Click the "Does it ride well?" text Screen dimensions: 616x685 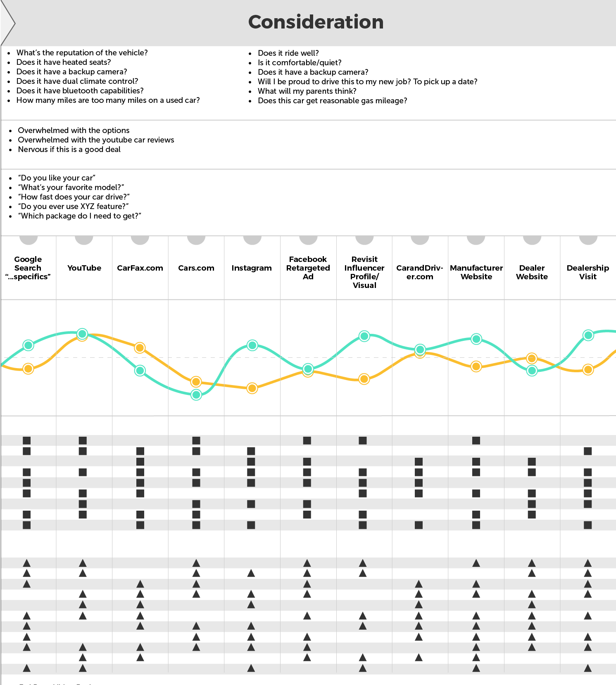point(288,53)
